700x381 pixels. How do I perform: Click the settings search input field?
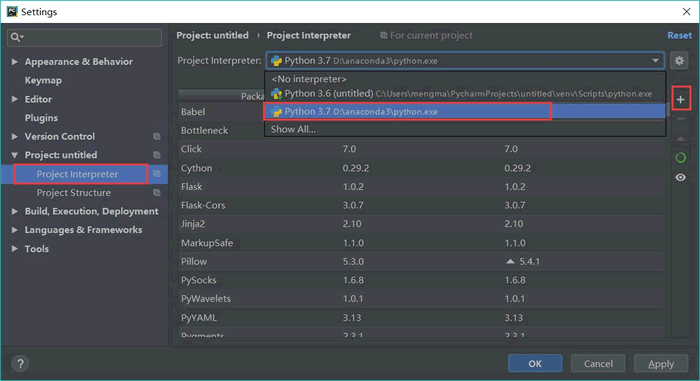(x=84, y=38)
